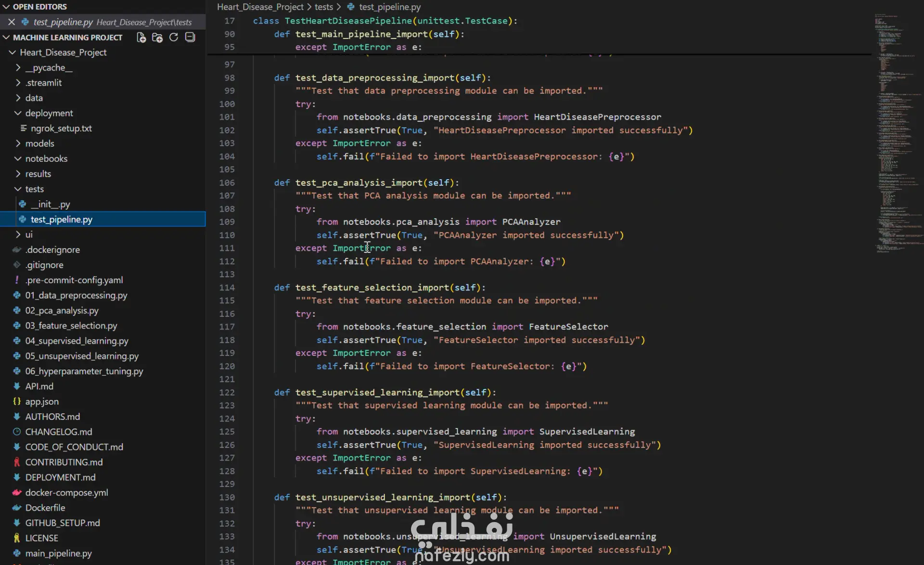Screen dimensions: 924x565
Task: Click the Heart_Disease_Project breadcrumb
Action: pos(260,7)
